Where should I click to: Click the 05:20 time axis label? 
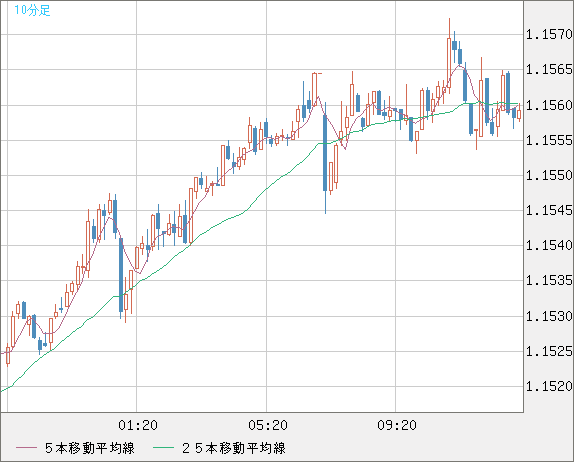268,425
